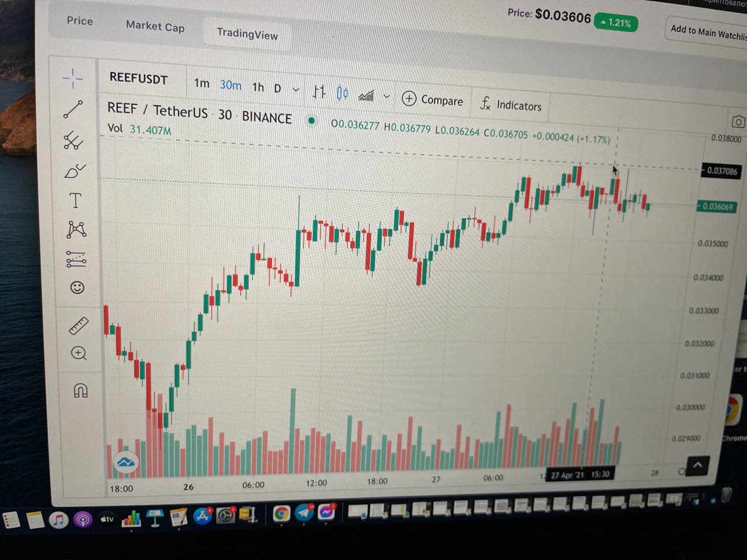Screen dimensions: 747x560
Task: Click the Compare button
Action: coord(432,100)
